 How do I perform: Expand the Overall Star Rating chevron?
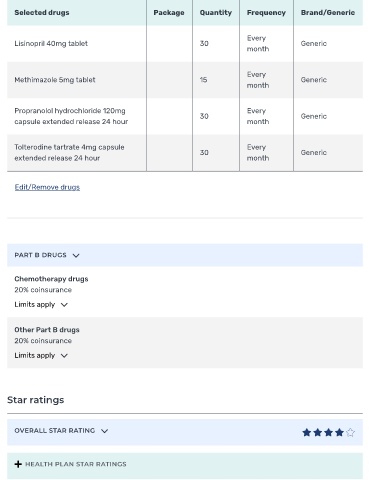tap(104, 431)
